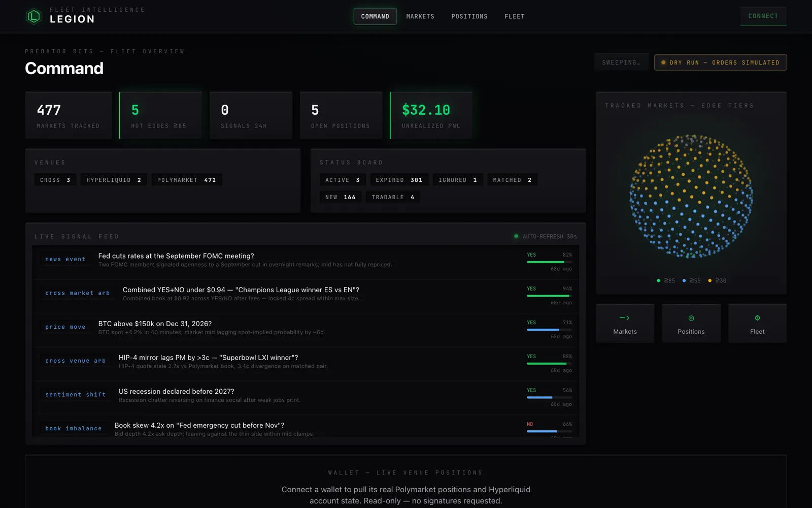Click the news event tag
Screen dimensions: 812x508
click(65, 259)
